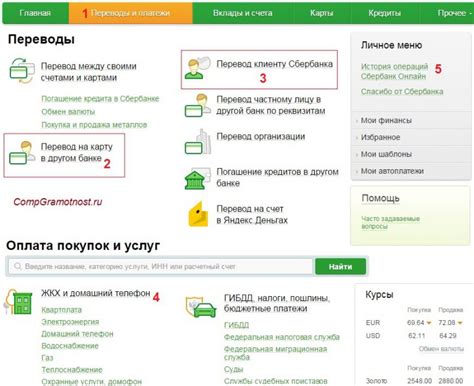Open Федеральная миграционная служба link
Screen dimensions: 474x386
pyautogui.click(x=275, y=353)
